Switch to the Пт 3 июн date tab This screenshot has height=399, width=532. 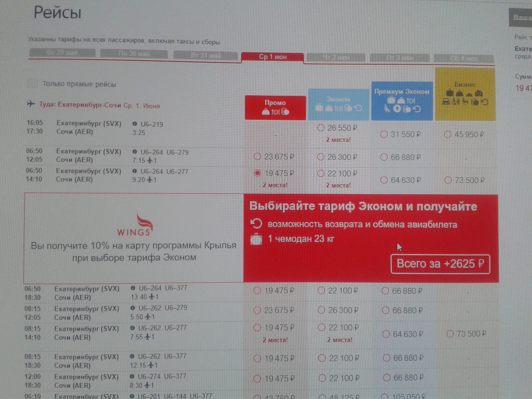pos(400,58)
